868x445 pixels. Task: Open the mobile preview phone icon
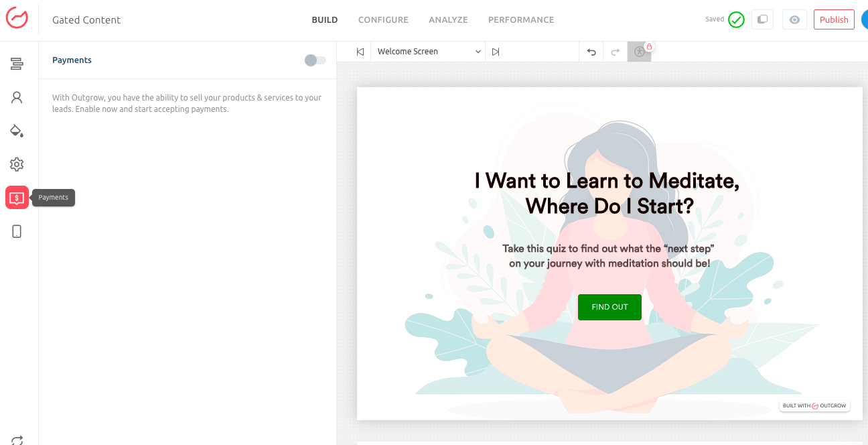click(x=17, y=231)
